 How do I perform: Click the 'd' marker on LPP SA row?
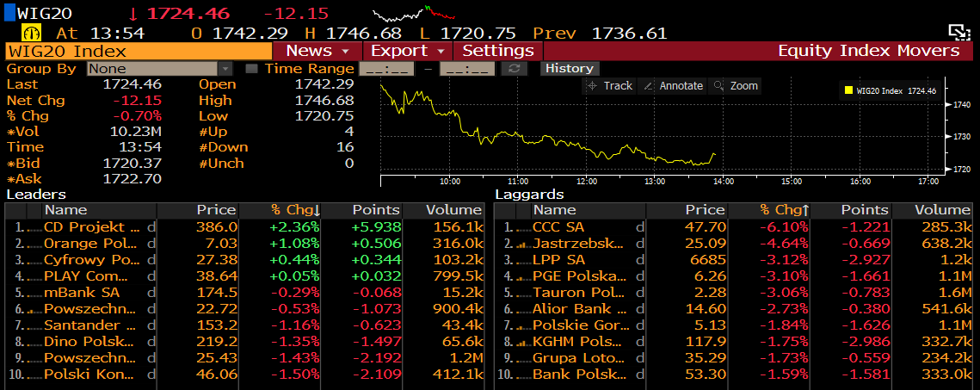point(639,259)
